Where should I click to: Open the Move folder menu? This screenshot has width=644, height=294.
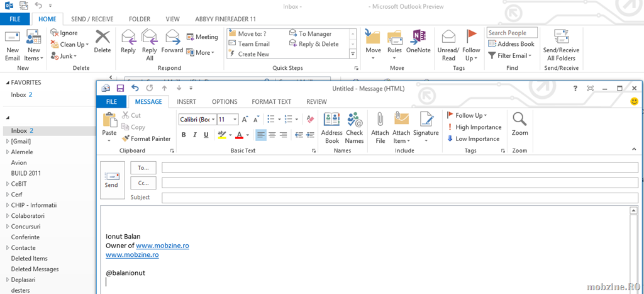point(374,45)
